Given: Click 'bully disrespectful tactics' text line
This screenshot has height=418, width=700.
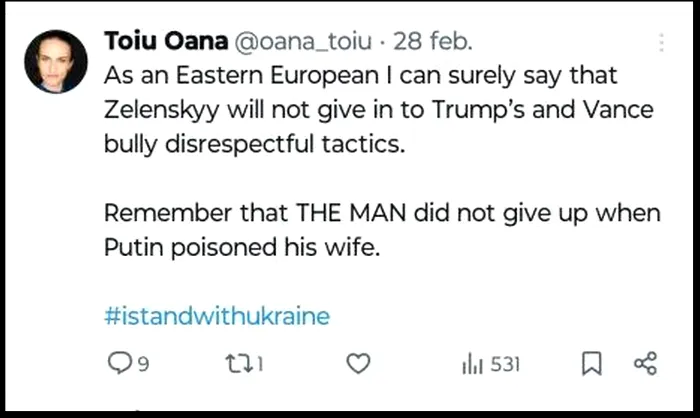Looking at the screenshot, I should point(257,144).
